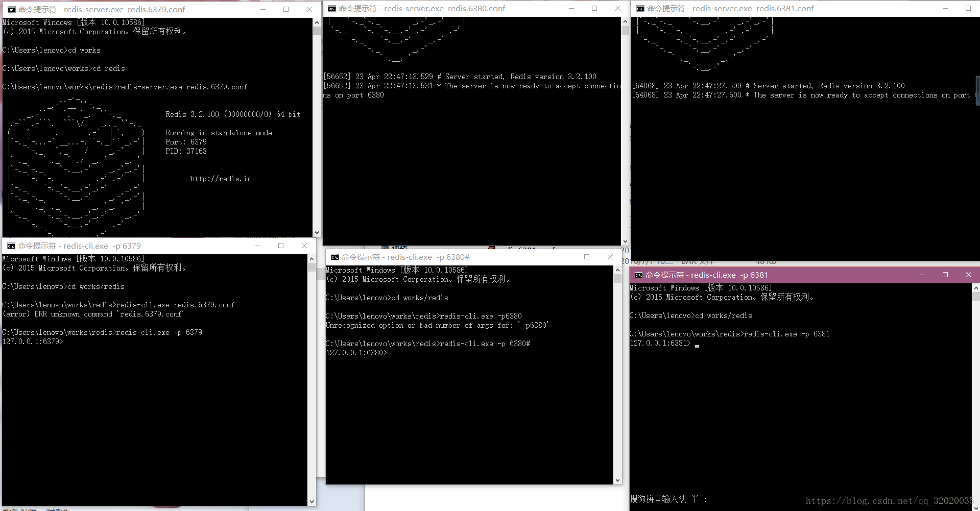Close the redis-server 6379 window
The height and width of the screenshot is (511, 980).
click(x=309, y=9)
